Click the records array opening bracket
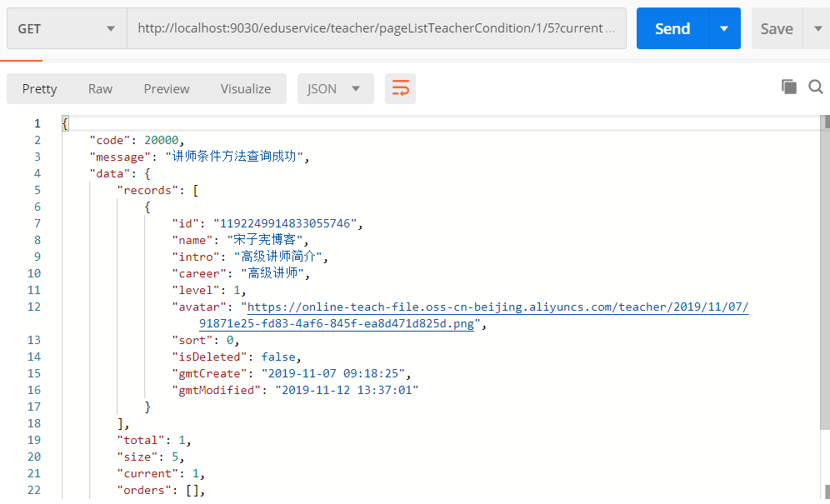This screenshot has width=830, height=504. (x=195, y=190)
